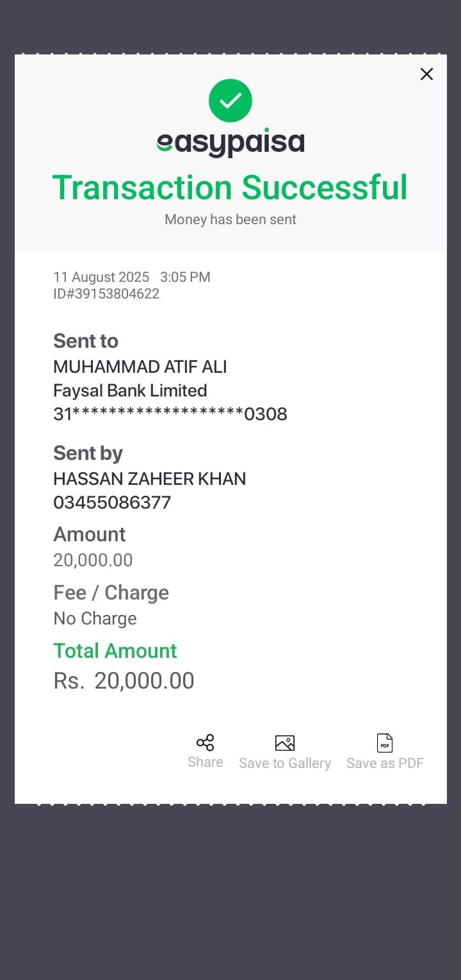Screen dimensions: 461x980
Task: Click the Rs. 20,000.00 total amount
Action: click(124, 681)
